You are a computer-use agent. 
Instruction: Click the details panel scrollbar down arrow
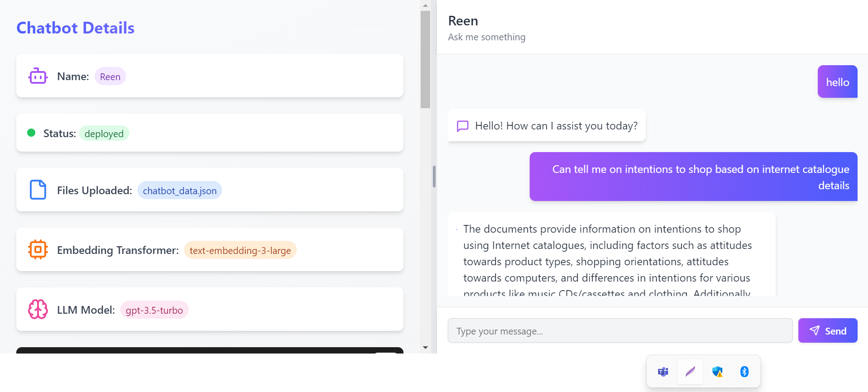tap(425, 348)
